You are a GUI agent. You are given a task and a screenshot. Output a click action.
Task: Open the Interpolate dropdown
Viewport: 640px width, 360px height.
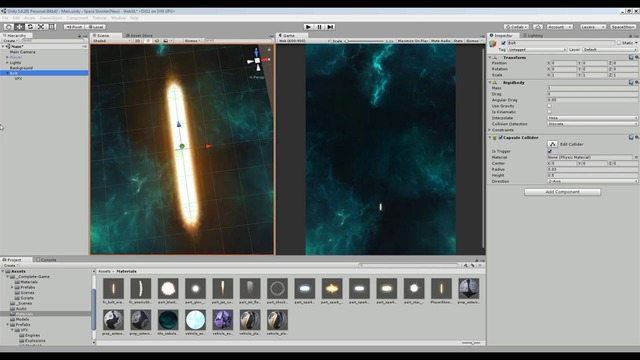(x=593, y=118)
